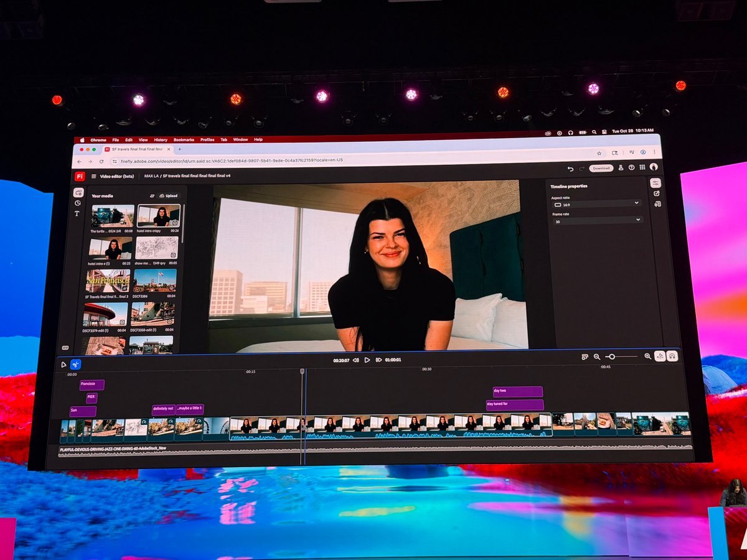The height and width of the screenshot is (560, 747).
Task: Toggle the snapping button in timeline toolbar
Action: click(660, 356)
